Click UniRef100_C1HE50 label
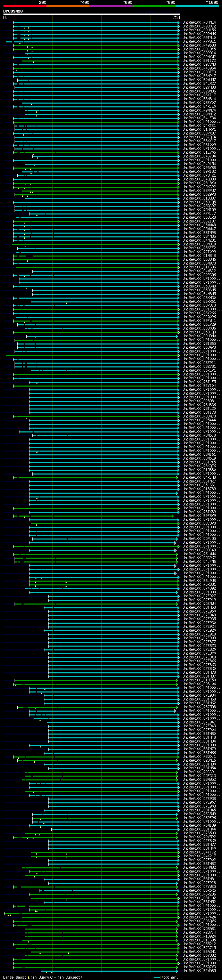 [x=199, y=680]
